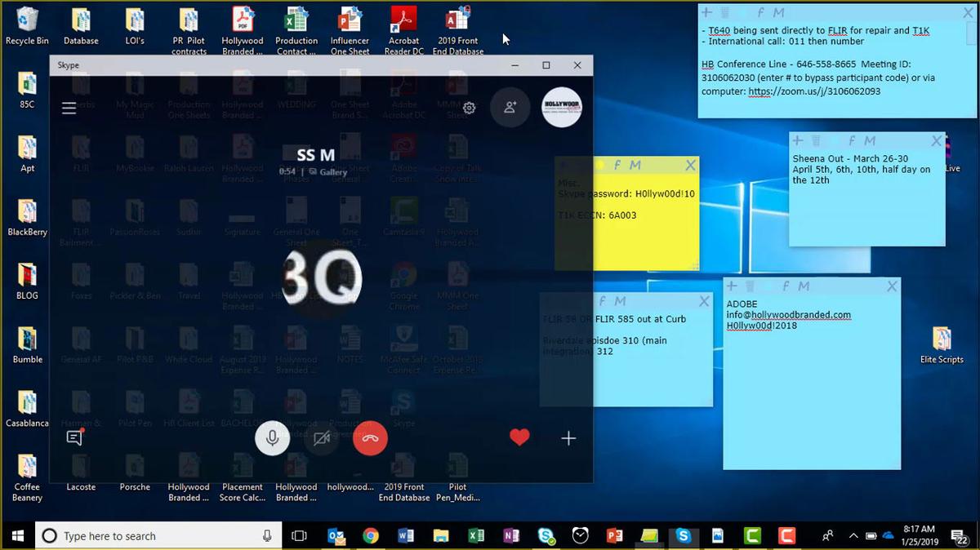Open the Hollywood profile avatar in Skype
The image size is (980, 550).
click(x=562, y=107)
